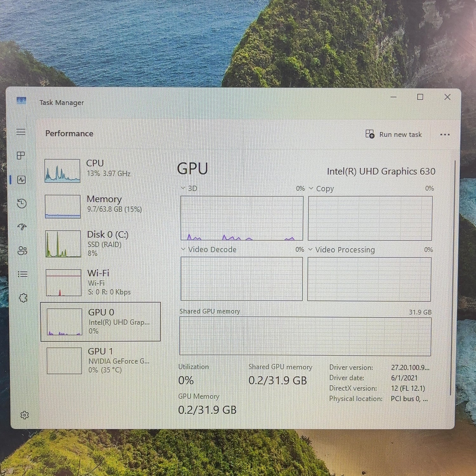Viewport: 476px width, 476px height.
Task: Click Run new task button
Action: click(x=393, y=134)
